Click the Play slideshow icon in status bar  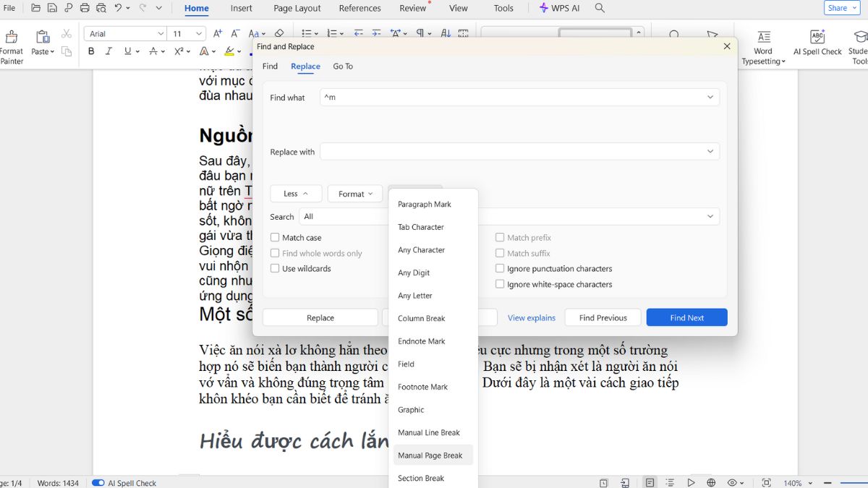coord(692,482)
